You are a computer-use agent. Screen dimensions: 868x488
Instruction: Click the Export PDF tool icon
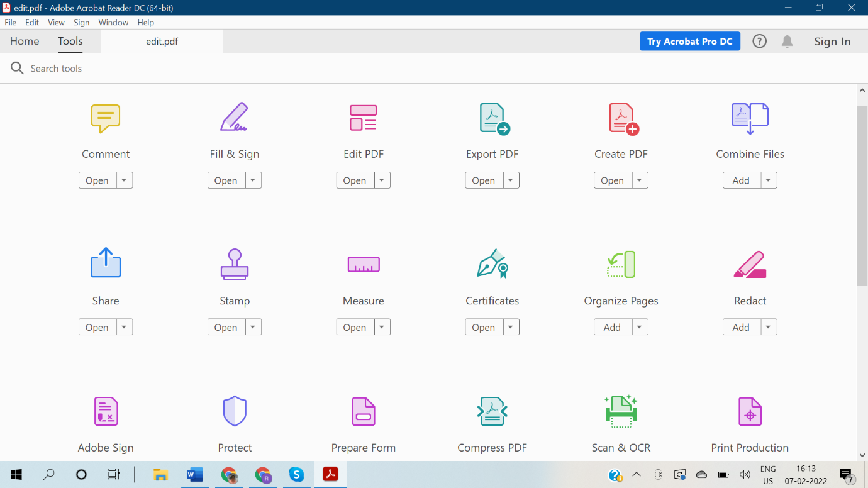tap(494, 119)
